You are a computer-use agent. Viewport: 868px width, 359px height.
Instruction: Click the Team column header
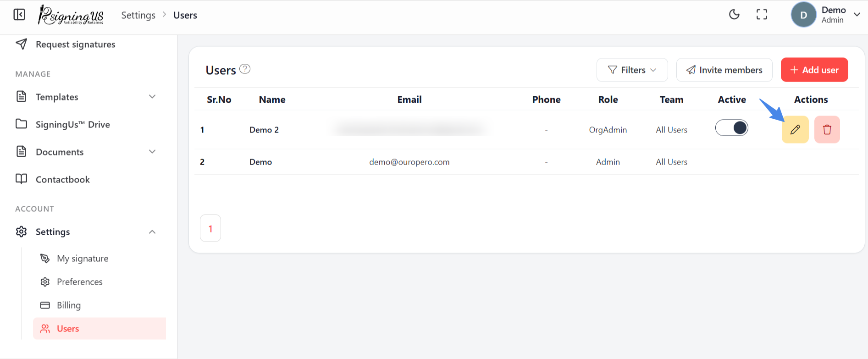click(672, 99)
